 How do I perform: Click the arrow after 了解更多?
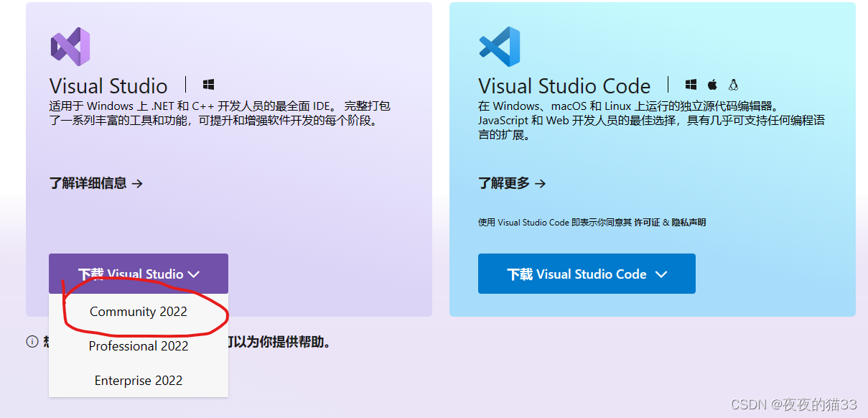[541, 184]
